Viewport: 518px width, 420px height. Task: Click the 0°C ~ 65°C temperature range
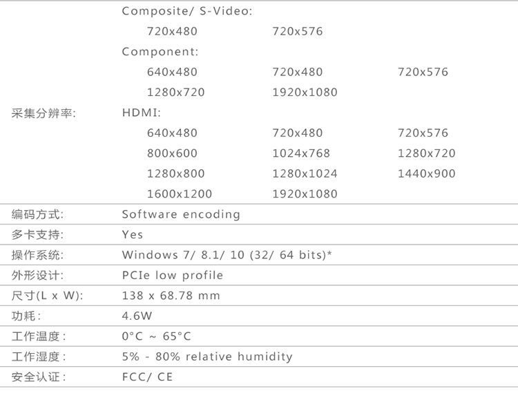(156, 336)
